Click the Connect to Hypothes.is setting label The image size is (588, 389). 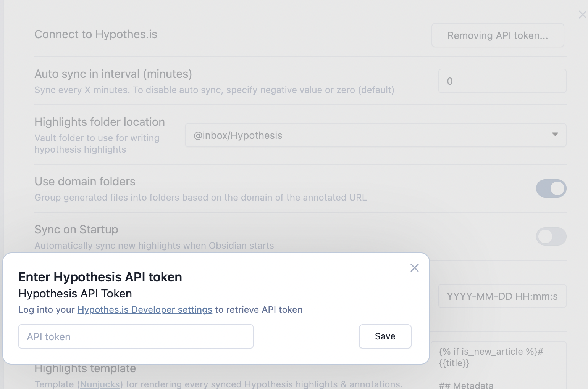pyautogui.click(x=96, y=34)
